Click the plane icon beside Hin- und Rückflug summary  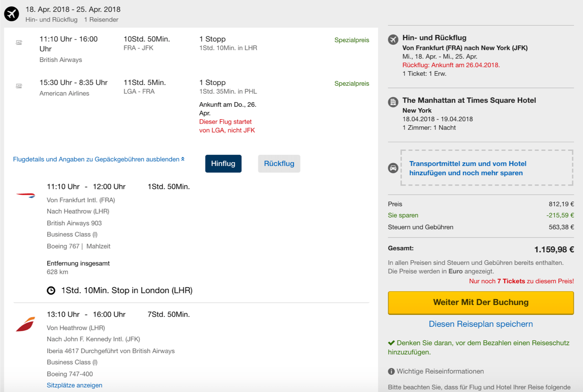393,39
